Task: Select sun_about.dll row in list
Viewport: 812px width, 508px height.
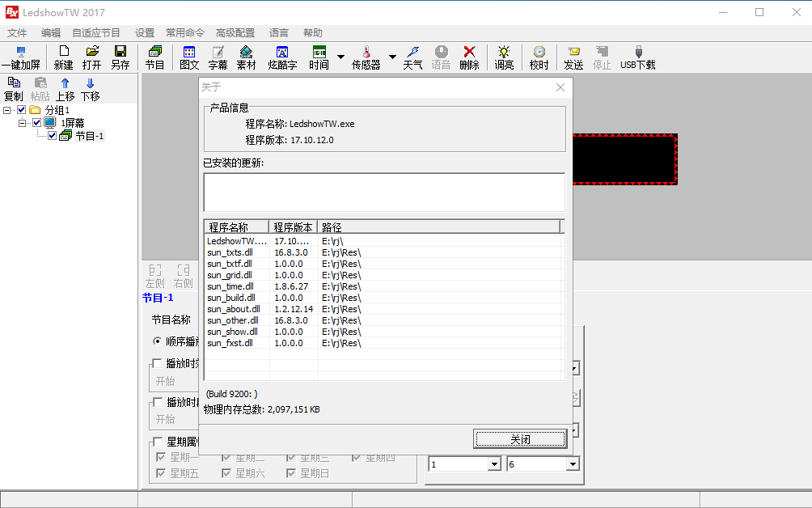Action: click(x=383, y=309)
